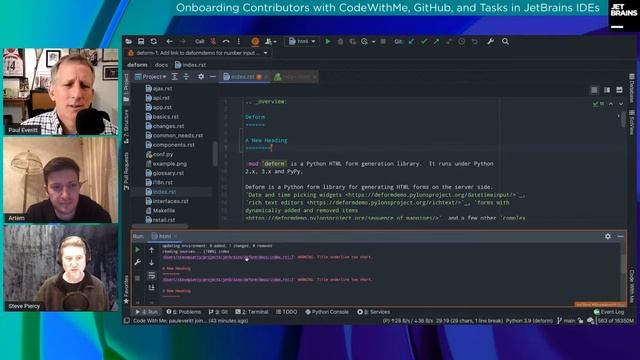Navigate forward with the right arrow
This screenshot has height=360, width=640.
pos(182,41)
